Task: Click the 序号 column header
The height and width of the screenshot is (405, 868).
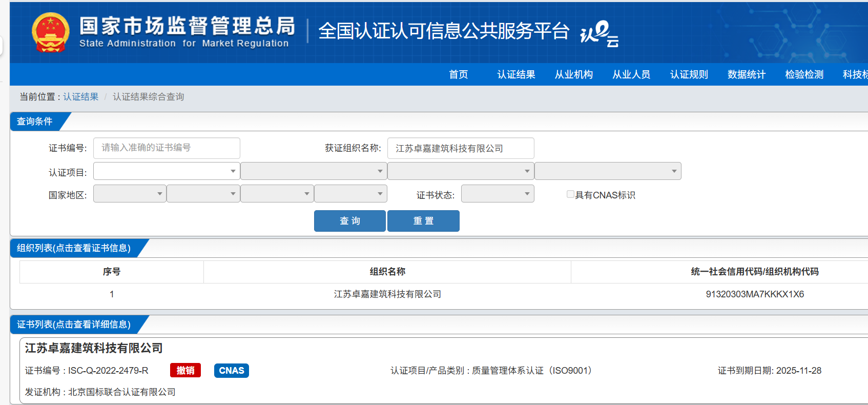Action: pos(112,272)
